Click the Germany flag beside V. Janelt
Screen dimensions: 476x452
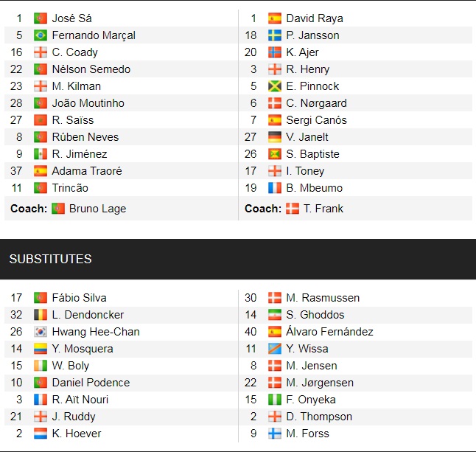275,137
